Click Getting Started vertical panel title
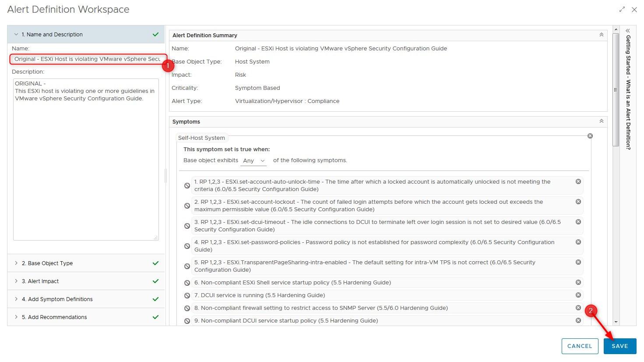 [x=628, y=92]
